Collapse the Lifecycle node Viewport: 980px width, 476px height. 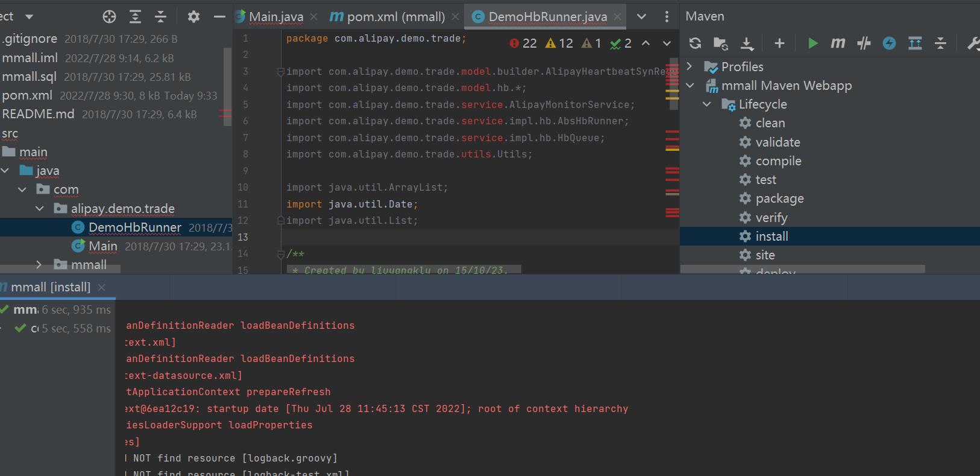(707, 104)
